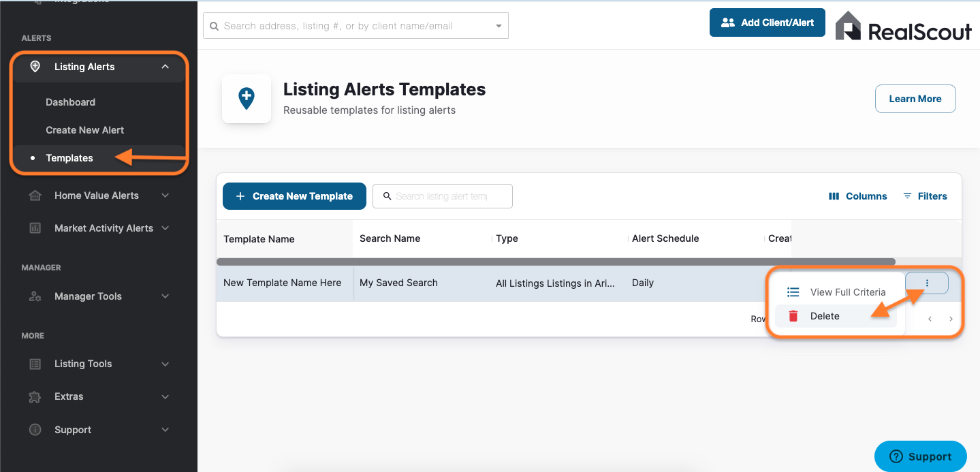Click the floating Support chat button
This screenshot has width=980, height=472.
[x=921, y=456]
